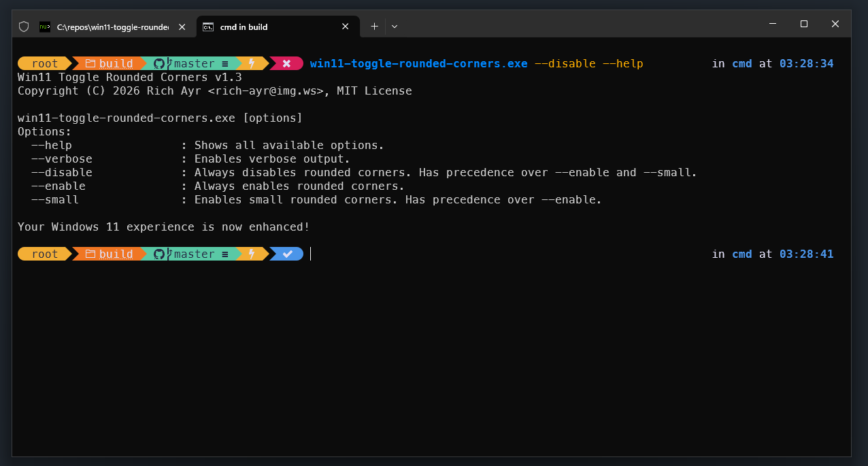
Task: Click the timestamp 03:28:41
Action: [807, 254]
